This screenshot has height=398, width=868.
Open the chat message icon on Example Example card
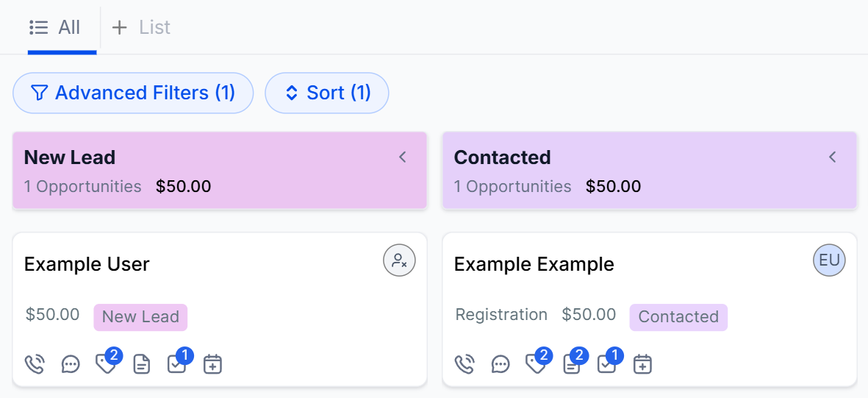click(x=501, y=364)
